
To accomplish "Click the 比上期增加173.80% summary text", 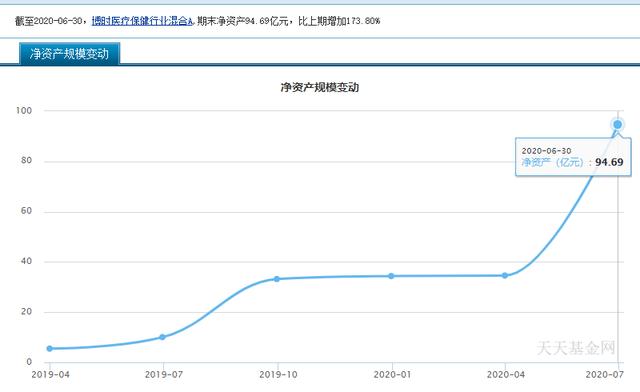I will (x=339, y=21).
